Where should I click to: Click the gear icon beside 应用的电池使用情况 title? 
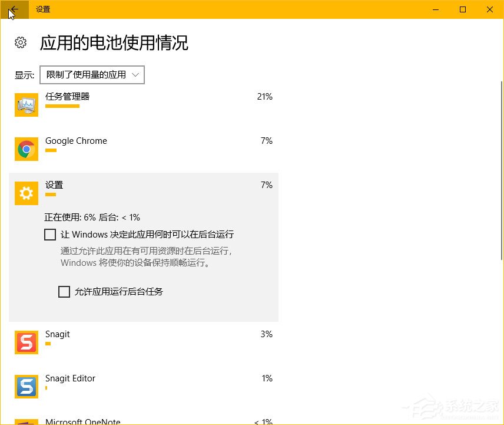point(21,42)
